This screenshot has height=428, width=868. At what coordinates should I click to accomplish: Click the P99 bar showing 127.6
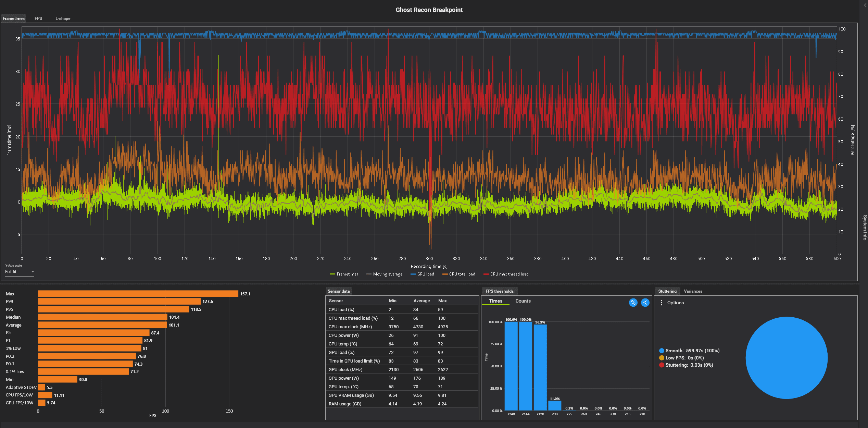coord(119,302)
